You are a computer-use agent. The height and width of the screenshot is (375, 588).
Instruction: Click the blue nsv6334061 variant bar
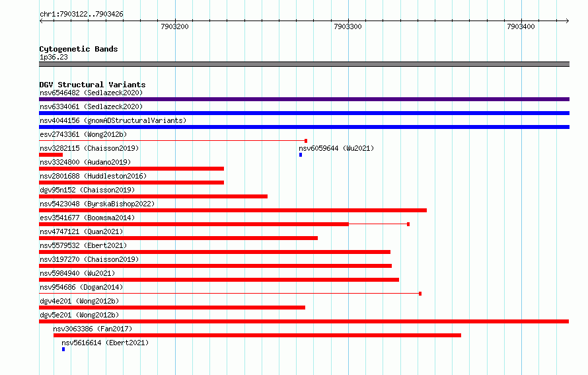tap(304, 113)
